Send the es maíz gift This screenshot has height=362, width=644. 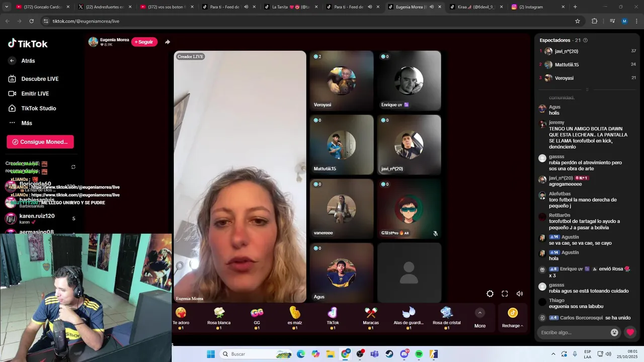295,318
